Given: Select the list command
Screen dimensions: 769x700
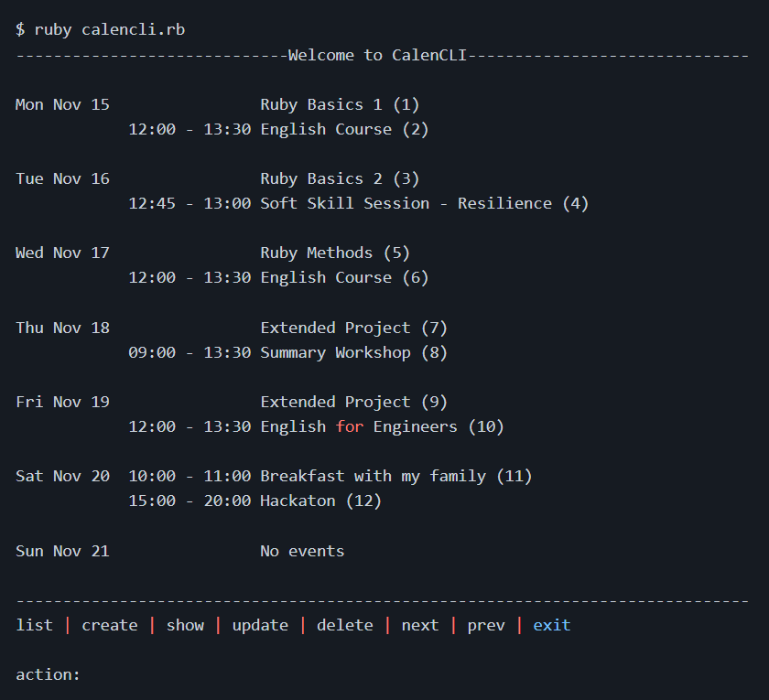Looking at the screenshot, I should [34, 624].
